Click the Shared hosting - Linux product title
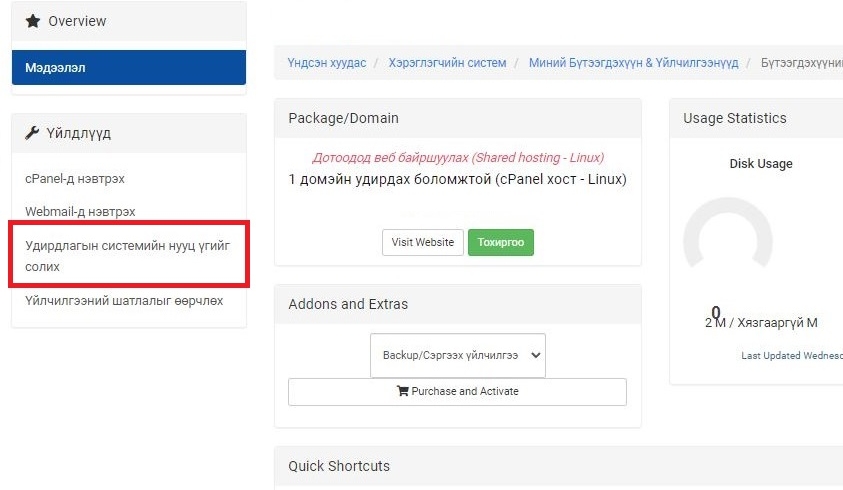The image size is (843, 490). coord(458,158)
